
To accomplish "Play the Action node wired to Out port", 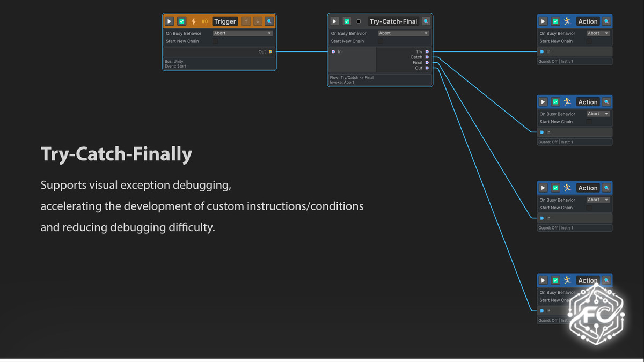I will (x=543, y=280).
